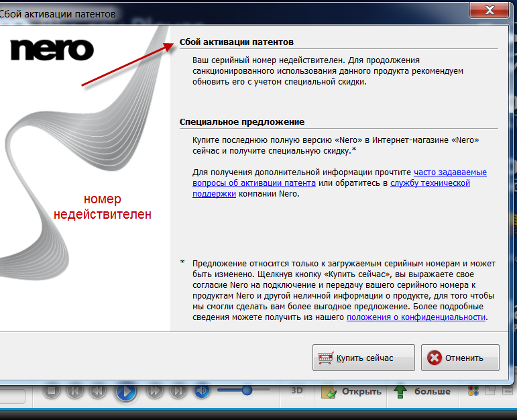Toggle the 3D mode button
Image resolution: width=517 pixels, height=420 pixels.
click(297, 390)
